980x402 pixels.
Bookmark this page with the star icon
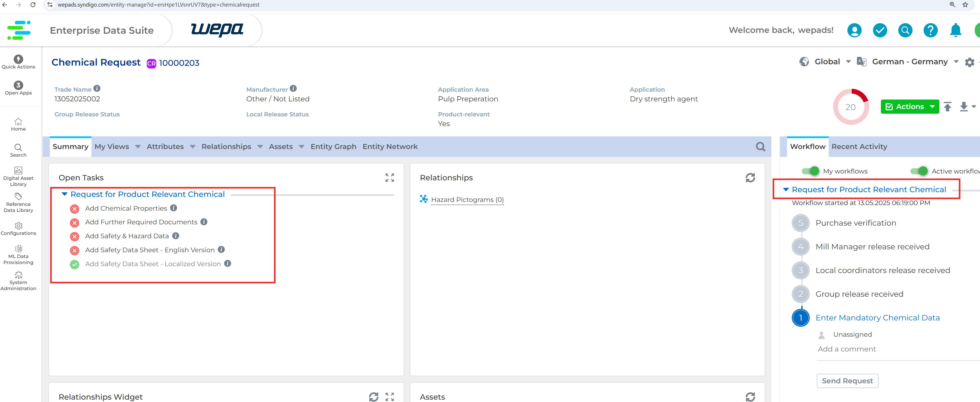click(965, 4)
